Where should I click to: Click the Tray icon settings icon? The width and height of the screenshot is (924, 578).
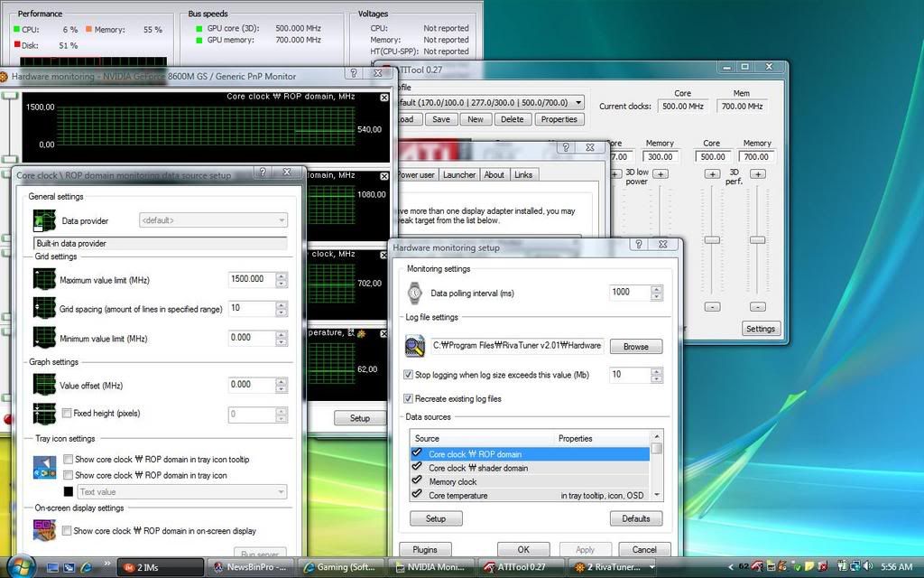click(x=44, y=467)
